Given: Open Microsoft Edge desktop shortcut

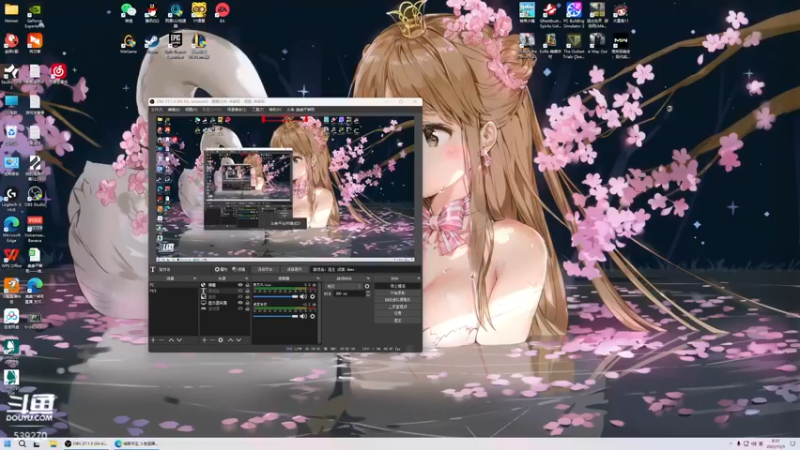Looking at the screenshot, I should coord(11,230).
